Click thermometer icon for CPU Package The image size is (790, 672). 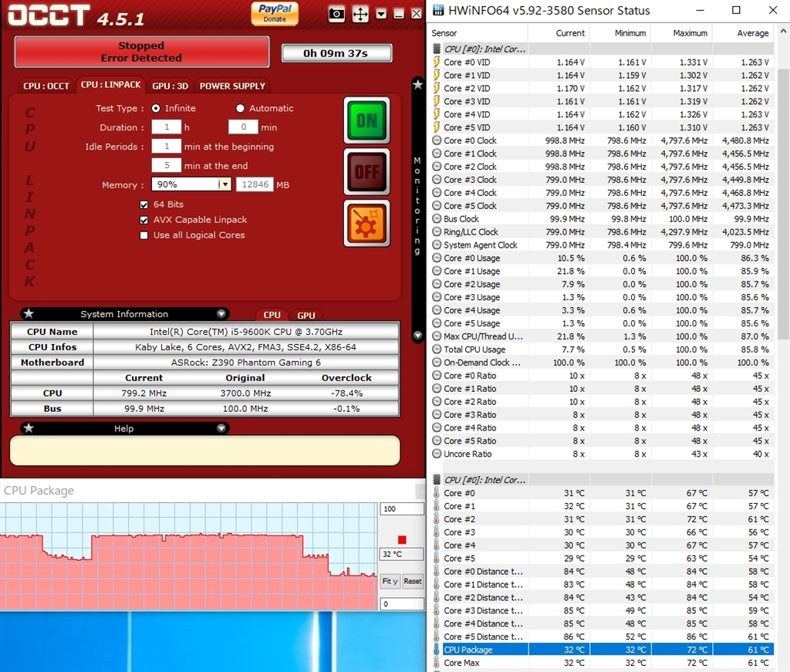click(x=437, y=650)
